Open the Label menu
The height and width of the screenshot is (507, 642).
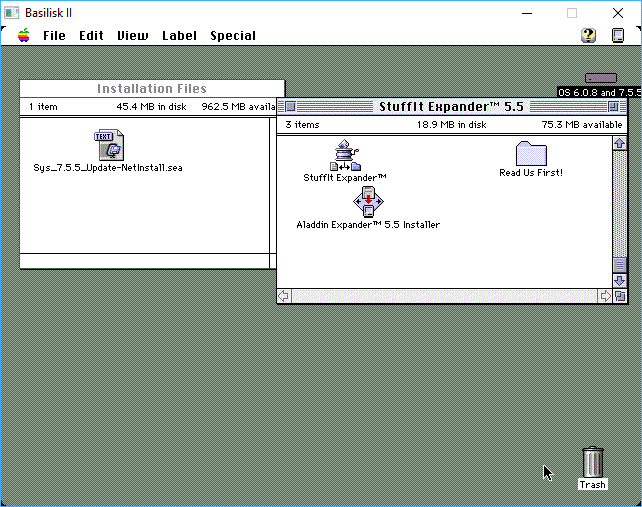[x=179, y=36]
